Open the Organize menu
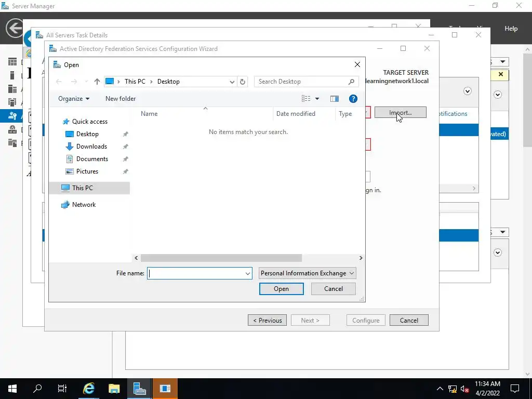Image resolution: width=532 pixels, height=399 pixels. pos(74,99)
